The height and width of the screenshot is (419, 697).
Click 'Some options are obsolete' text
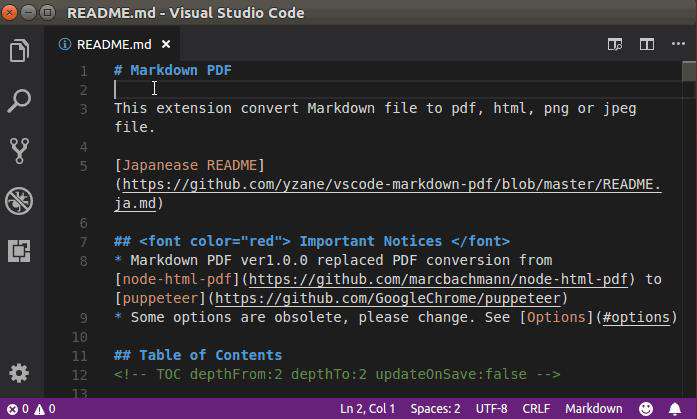tap(240, 317)
